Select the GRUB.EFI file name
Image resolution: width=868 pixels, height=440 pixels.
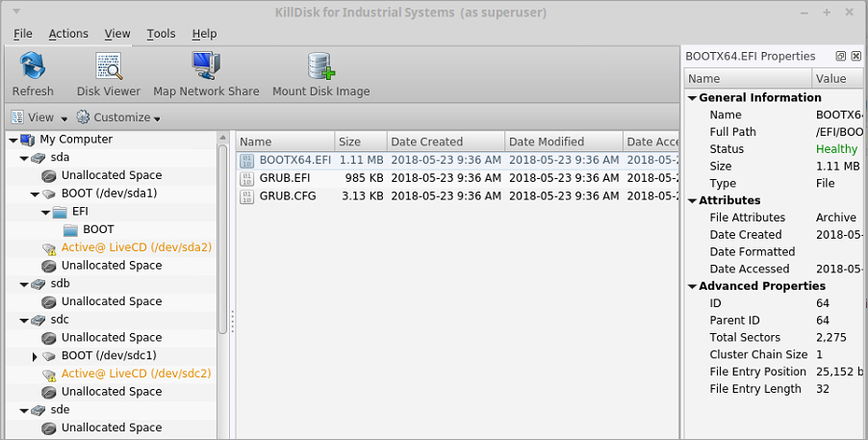(x=285, y=178)
